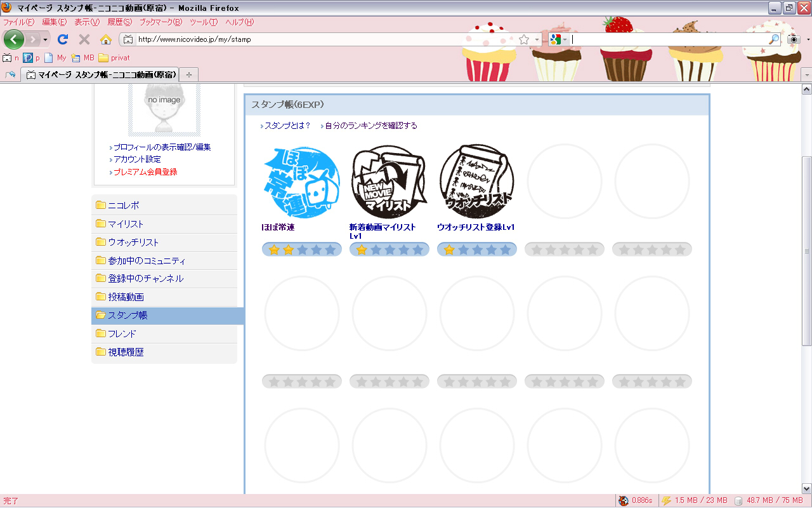The height and width of the screenshot is (508, 812).
Task: Go back with the green Back arrow
Action: click(x=14, y=39)
